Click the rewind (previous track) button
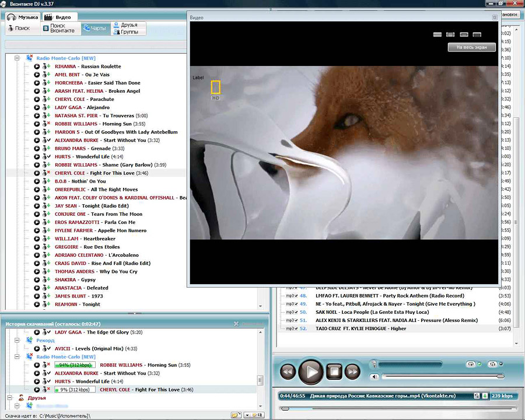Viewport: 525px width, 420px height. point(288,371)
